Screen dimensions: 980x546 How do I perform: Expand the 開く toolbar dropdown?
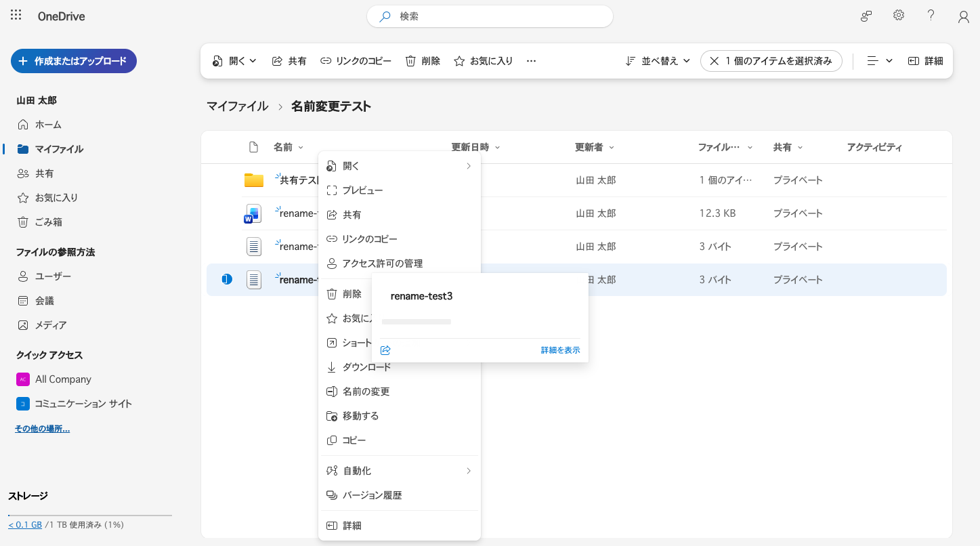(x=234, y=61)
